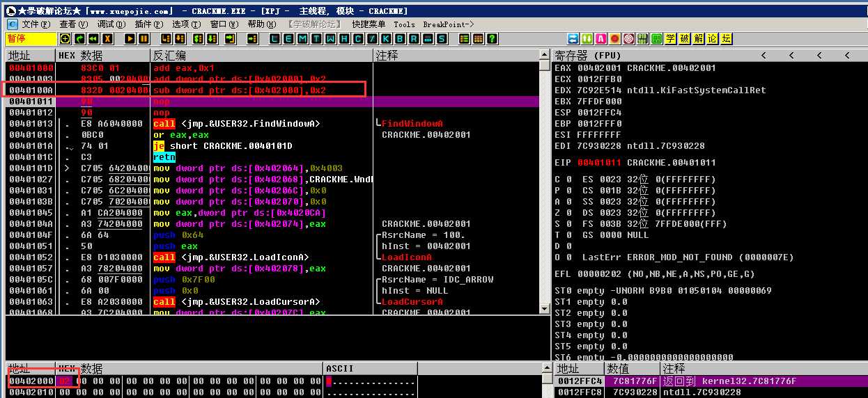Click the green up-down arrows plugin icon
Screen dimensions: 868x398
pyautogui.click(x=587, y=39)
